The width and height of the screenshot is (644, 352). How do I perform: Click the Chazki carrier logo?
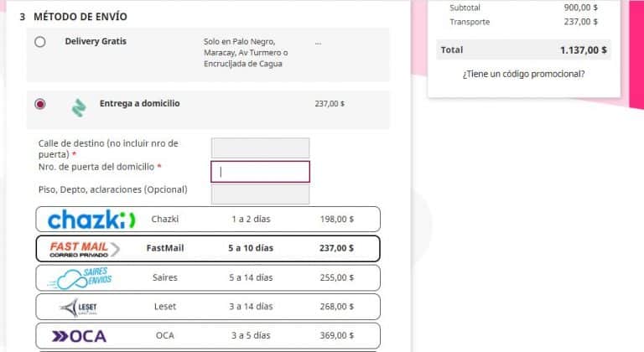coord(91,220)
